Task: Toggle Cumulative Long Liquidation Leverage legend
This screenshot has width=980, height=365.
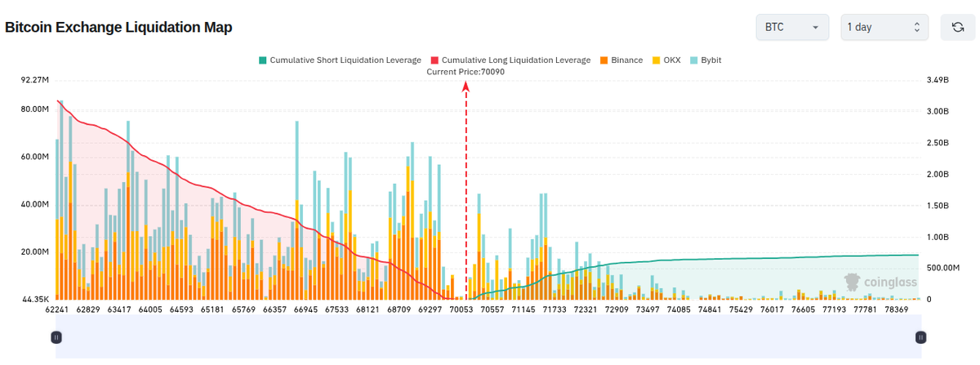Action: click(x=510, y=60)
